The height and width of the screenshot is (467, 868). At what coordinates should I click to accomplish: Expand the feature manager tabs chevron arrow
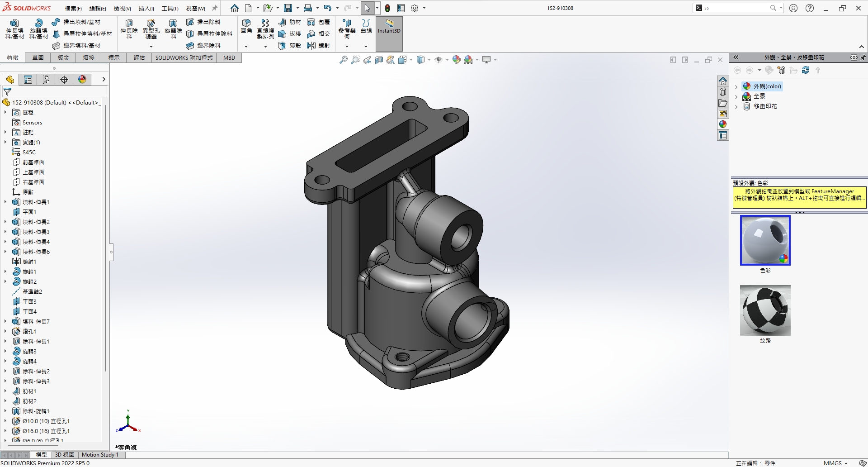pos(104,80)
